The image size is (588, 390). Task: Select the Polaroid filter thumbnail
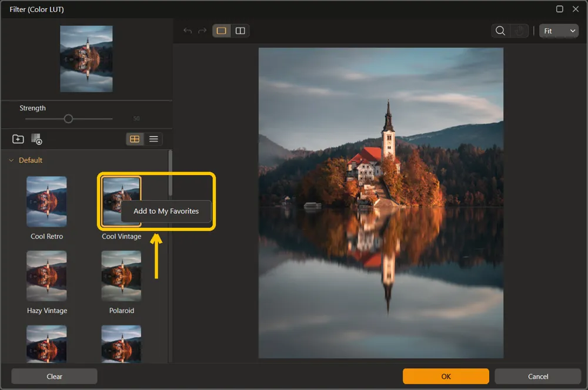pyautogui.click(x=121, y=275)
